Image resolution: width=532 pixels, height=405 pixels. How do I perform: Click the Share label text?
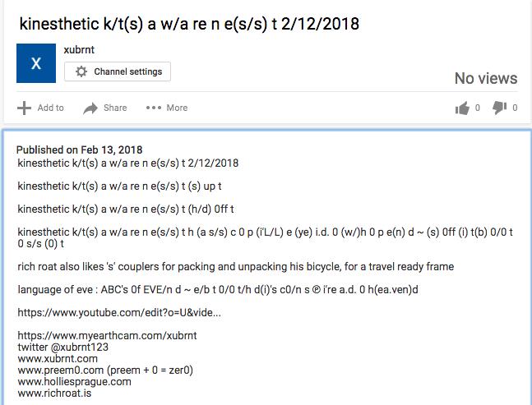115,108
